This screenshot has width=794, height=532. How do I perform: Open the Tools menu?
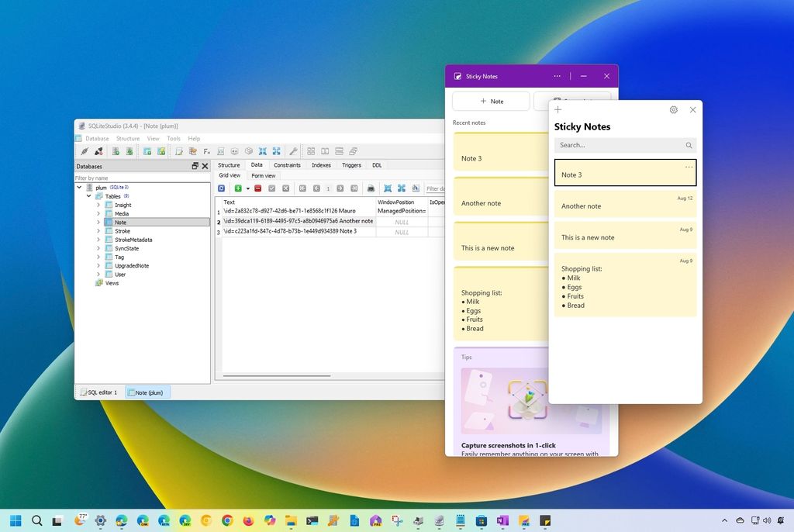point(174,138)
